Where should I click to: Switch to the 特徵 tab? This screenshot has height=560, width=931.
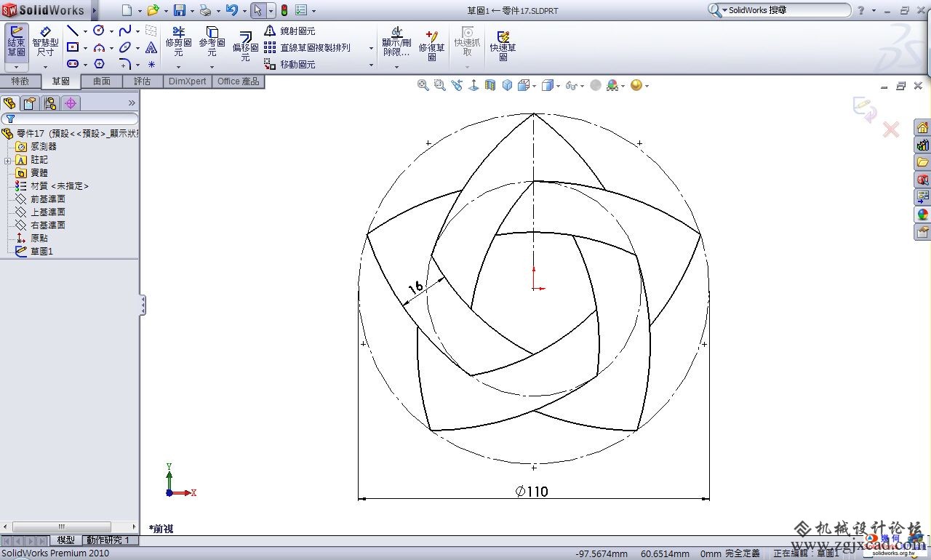pyautogui.click(x=20, y=81)
